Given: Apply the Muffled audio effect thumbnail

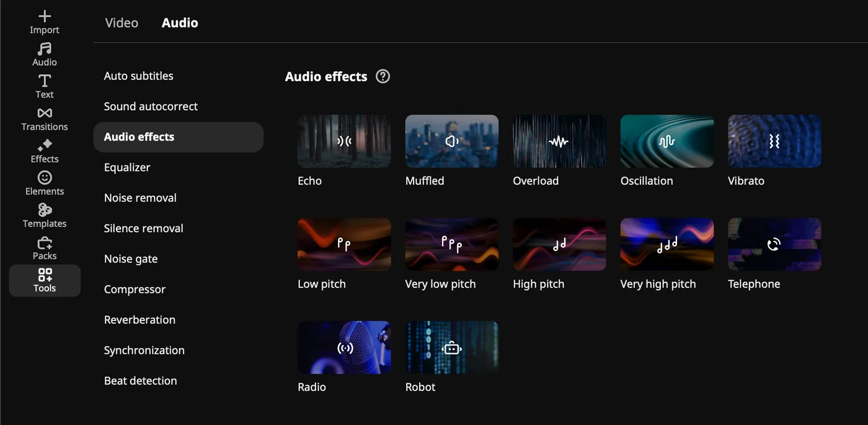Looking at the screenshot, I should (452, 141).
